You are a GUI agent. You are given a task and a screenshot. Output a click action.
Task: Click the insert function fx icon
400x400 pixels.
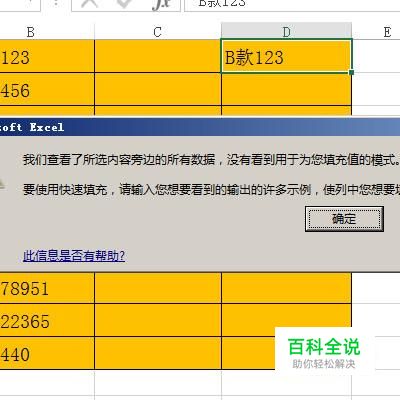pos(161,3)
